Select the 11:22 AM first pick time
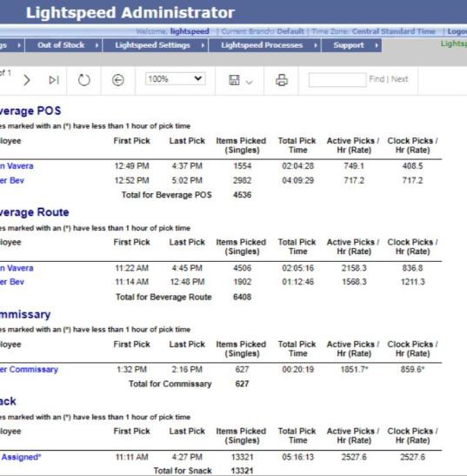This screenshot has width=467, height=476. click(131, 268)
